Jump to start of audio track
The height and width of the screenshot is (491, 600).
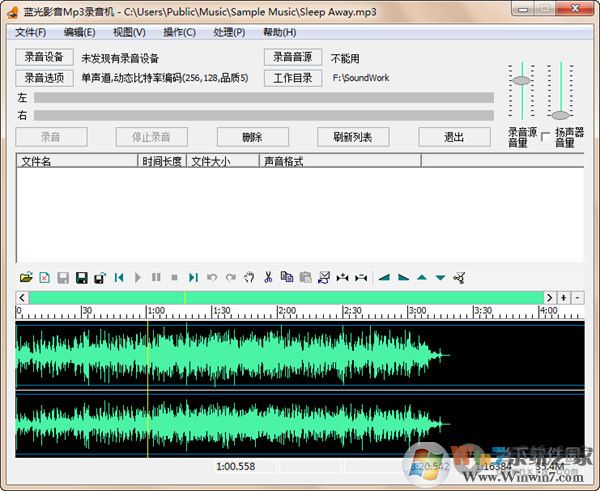119,277
